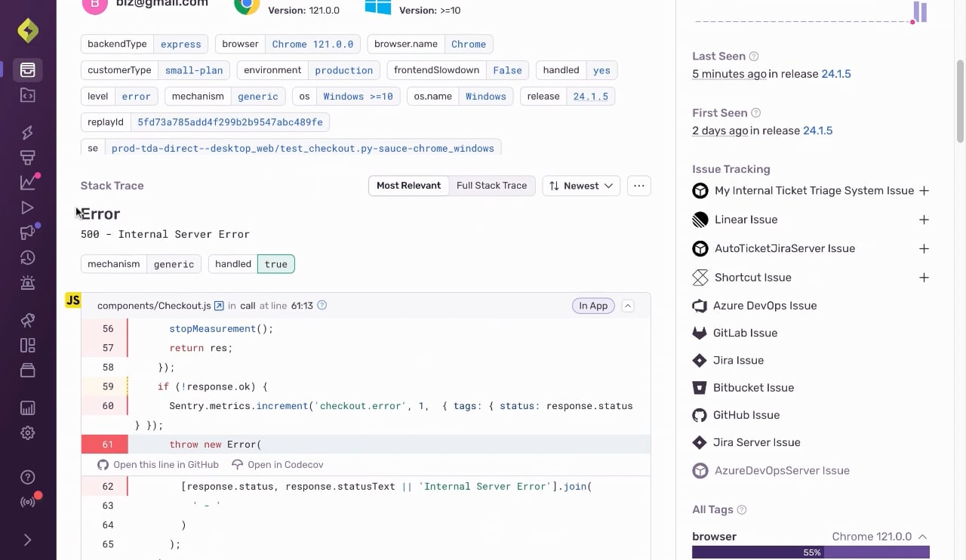Open line in Codecov
The image size is (966, 560).
(278, 465)
